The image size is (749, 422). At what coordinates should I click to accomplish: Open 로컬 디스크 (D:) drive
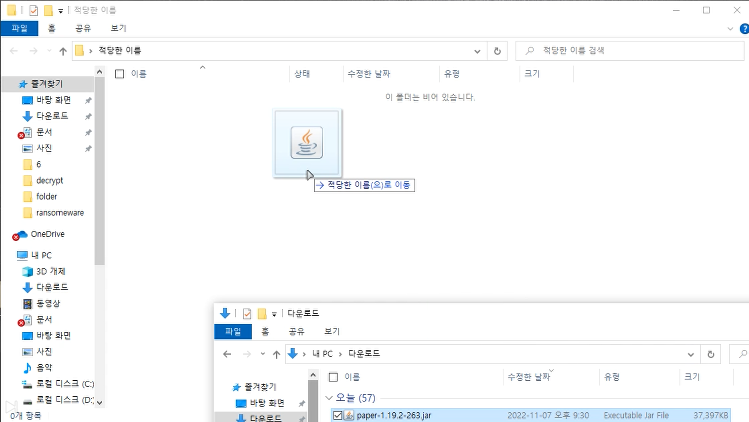(64, 400)
